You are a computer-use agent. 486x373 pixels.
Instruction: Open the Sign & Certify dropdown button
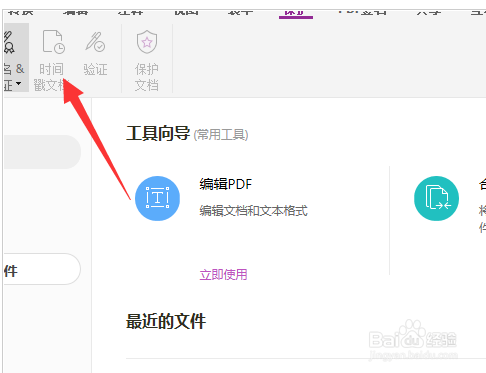(15, 57)
